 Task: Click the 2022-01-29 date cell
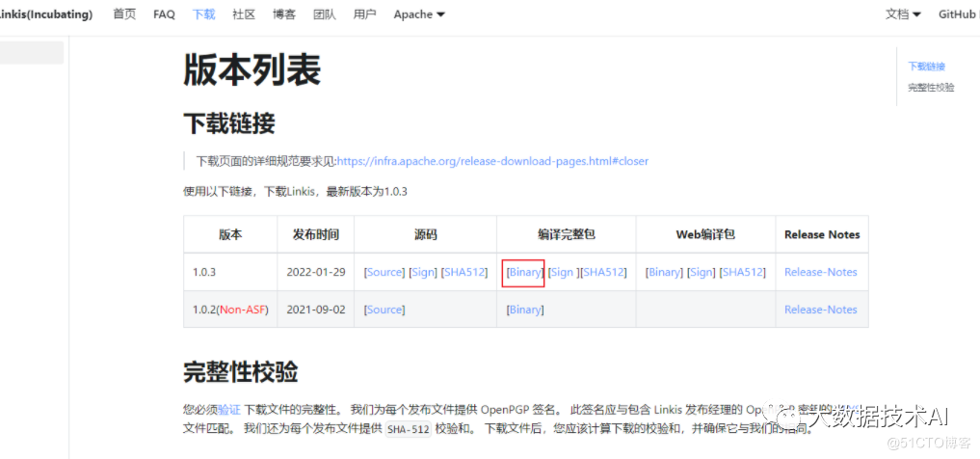point(316,272)
